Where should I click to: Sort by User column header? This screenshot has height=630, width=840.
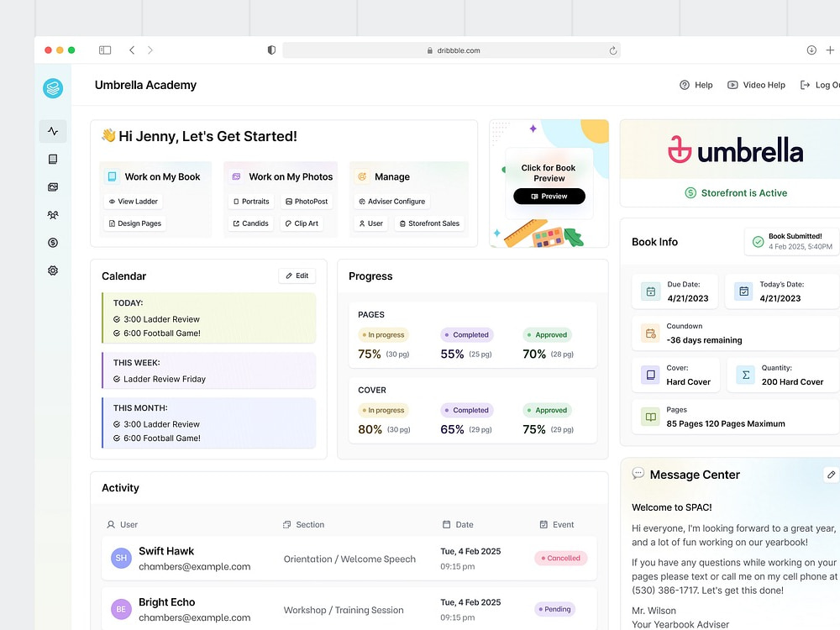[x=123, y=524]
